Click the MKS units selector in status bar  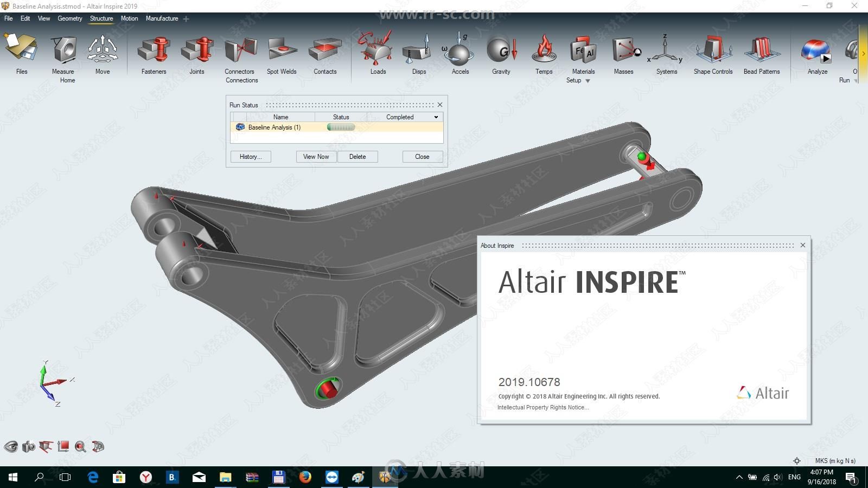point(835,461)
